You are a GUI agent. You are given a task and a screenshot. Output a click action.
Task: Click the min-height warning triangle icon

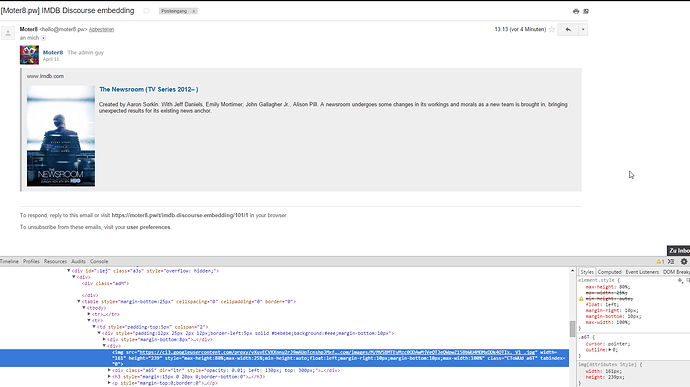coord(581,299)
